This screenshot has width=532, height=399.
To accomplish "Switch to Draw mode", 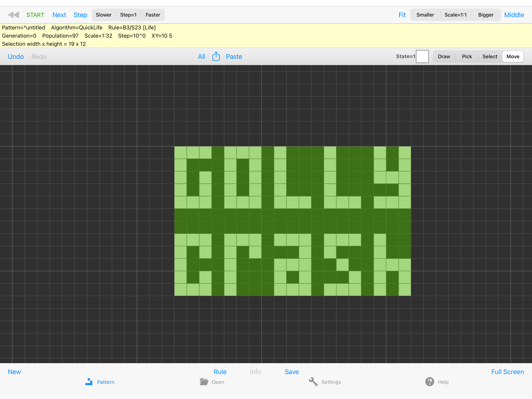I will 444,56.
